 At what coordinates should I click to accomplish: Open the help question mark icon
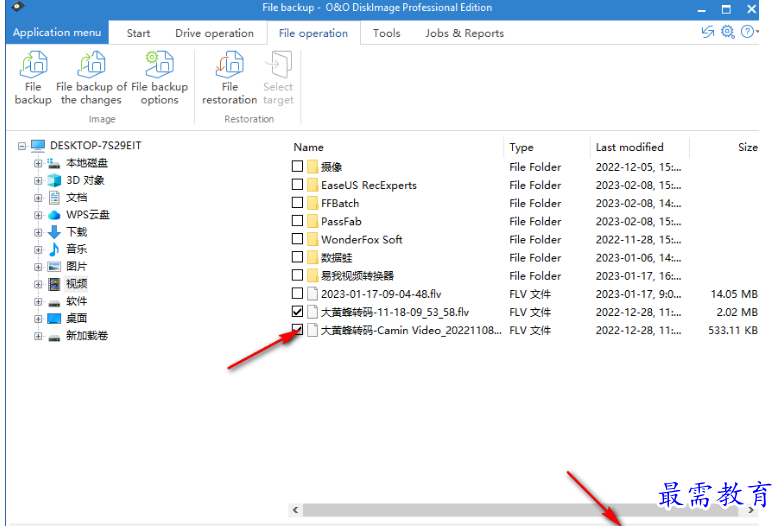pyautogui.click(x=747, y=32)
